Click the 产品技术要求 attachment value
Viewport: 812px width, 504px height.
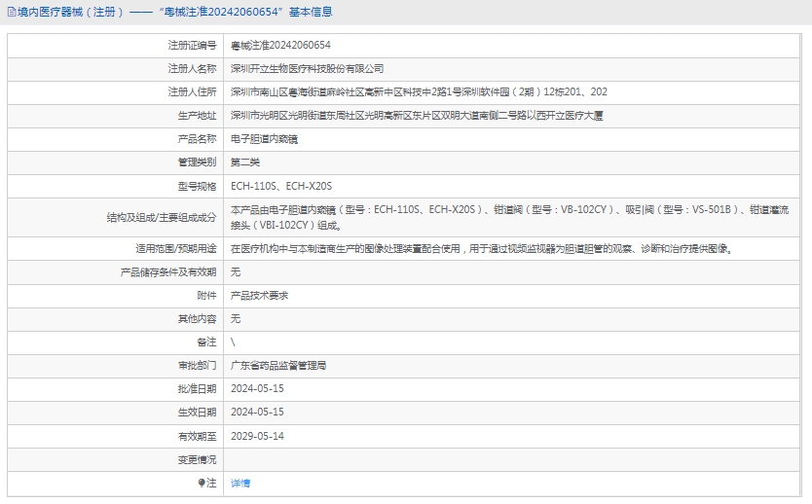tap(259, 295)
